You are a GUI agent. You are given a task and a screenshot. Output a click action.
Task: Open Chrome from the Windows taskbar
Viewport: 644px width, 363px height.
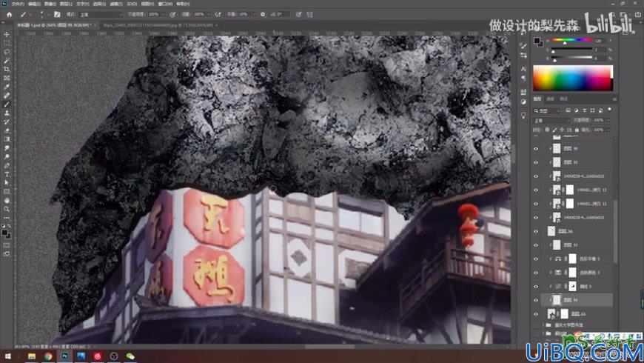tap(48, 356)
